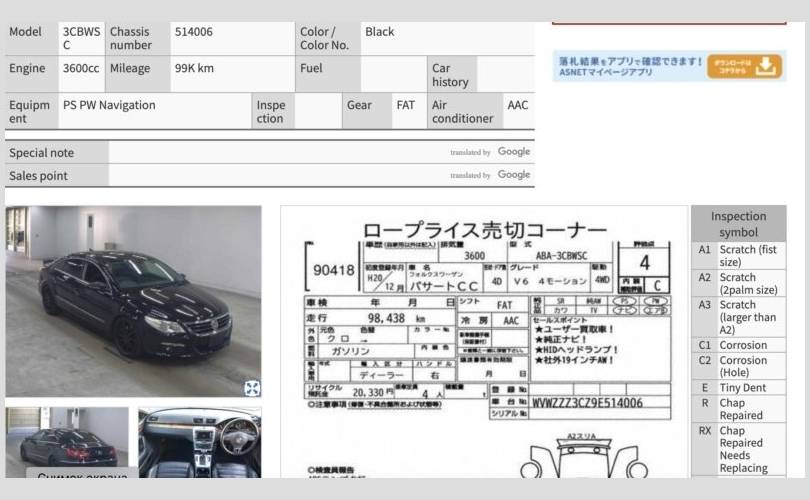Click the chassis number value 514006

point(193,32)
